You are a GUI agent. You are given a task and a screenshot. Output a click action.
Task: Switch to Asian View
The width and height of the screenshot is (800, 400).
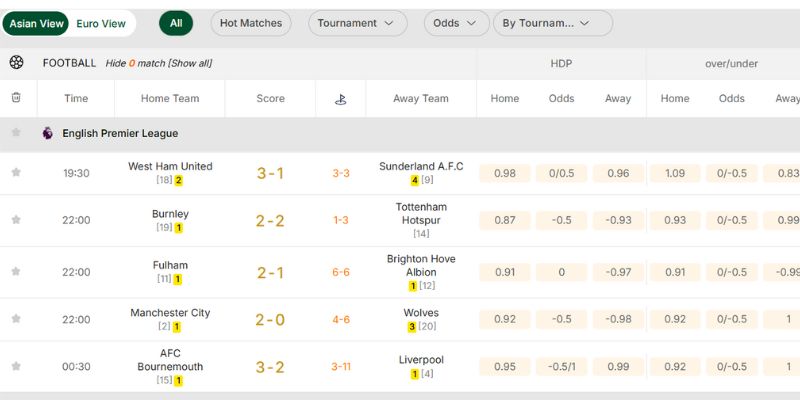(37, 23)
